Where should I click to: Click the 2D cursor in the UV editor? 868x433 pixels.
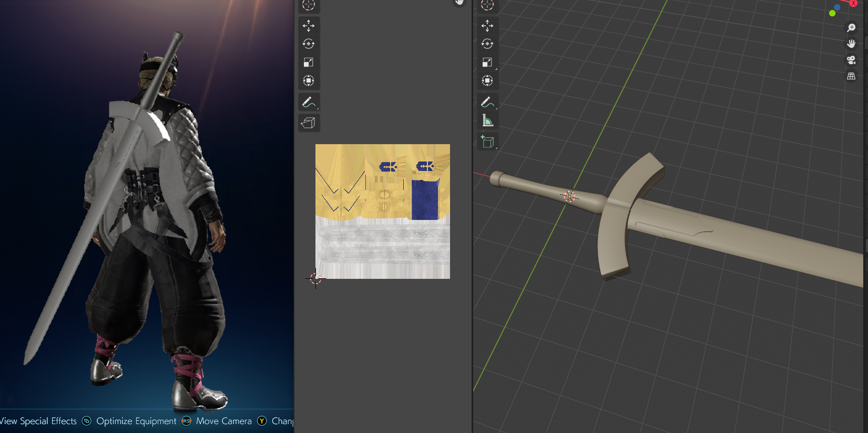click(315, 279)
